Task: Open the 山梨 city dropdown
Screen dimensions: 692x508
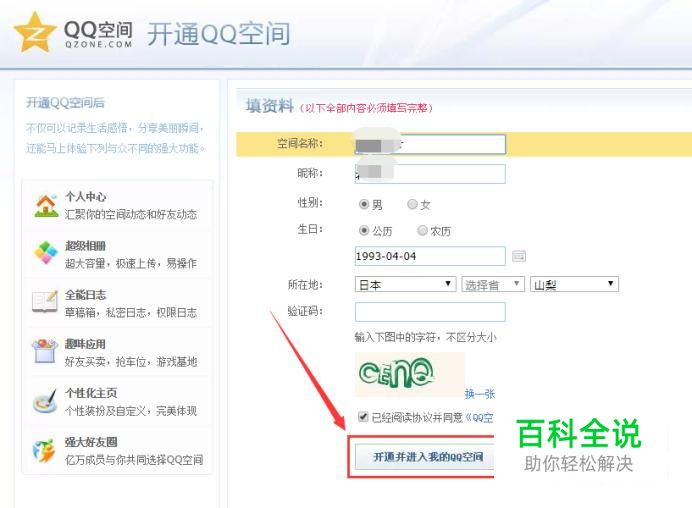Action: pyautogui.click(x=574, y=284)
